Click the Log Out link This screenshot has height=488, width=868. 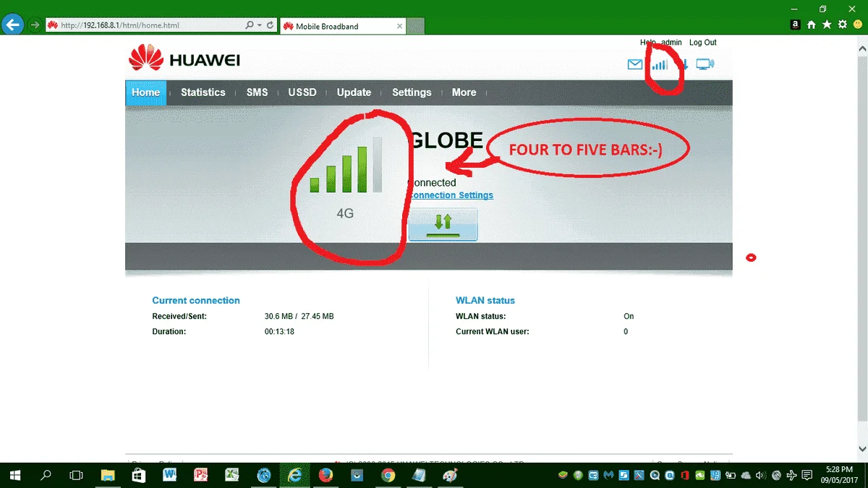coord(703,43)
